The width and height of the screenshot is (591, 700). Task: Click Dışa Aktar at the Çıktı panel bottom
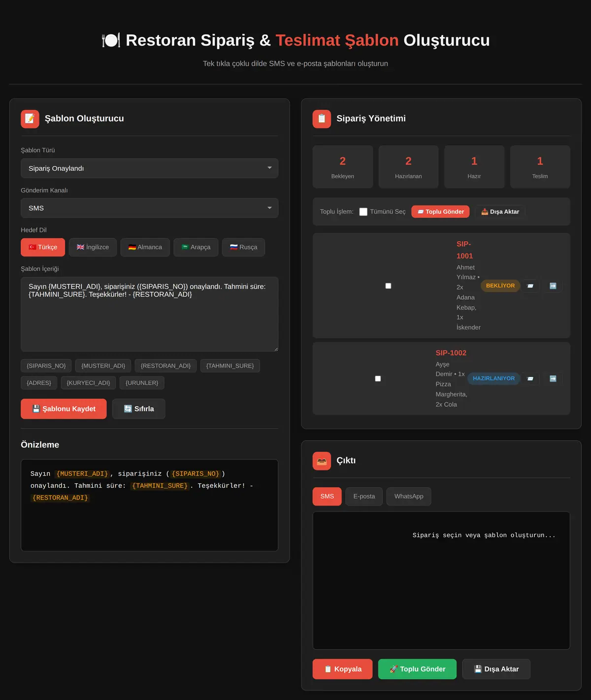pos(496,669)
